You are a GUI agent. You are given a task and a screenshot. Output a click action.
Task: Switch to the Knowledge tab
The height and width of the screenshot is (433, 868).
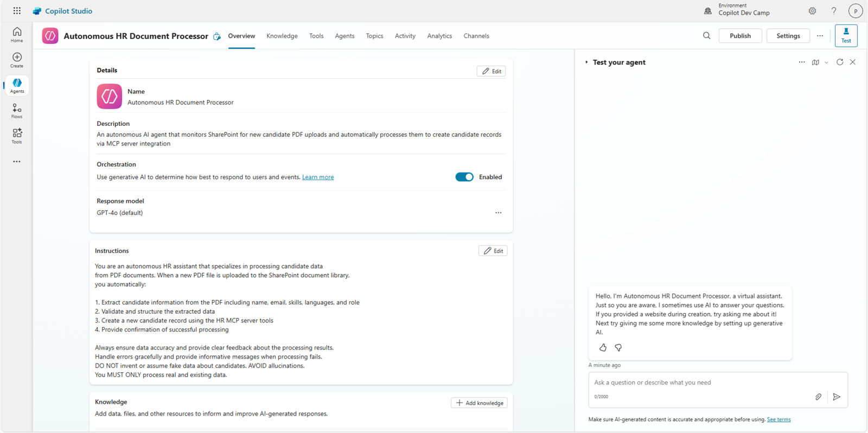coord(282,36)
